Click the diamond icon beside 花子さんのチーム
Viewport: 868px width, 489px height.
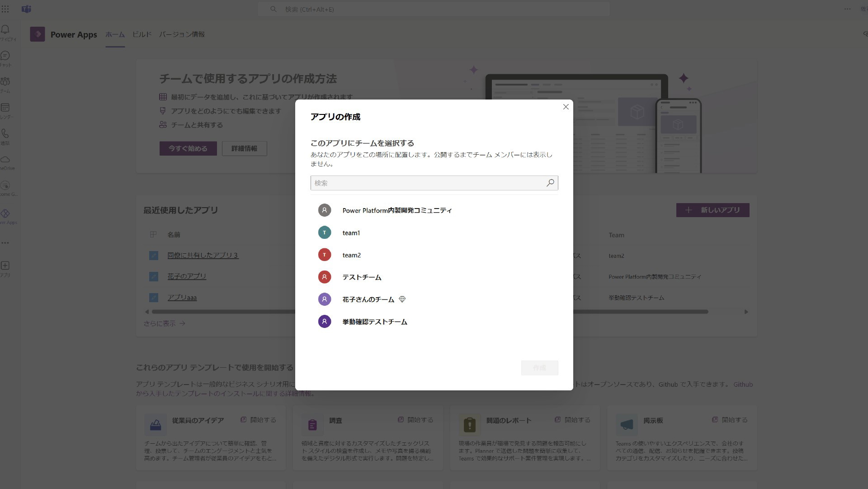tap(402, 299)
